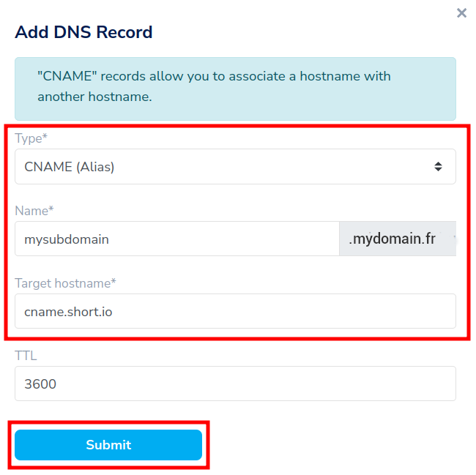Click the TTL label text
The height and width of the screenshot is (475, 476).
(x=26, y=356)
